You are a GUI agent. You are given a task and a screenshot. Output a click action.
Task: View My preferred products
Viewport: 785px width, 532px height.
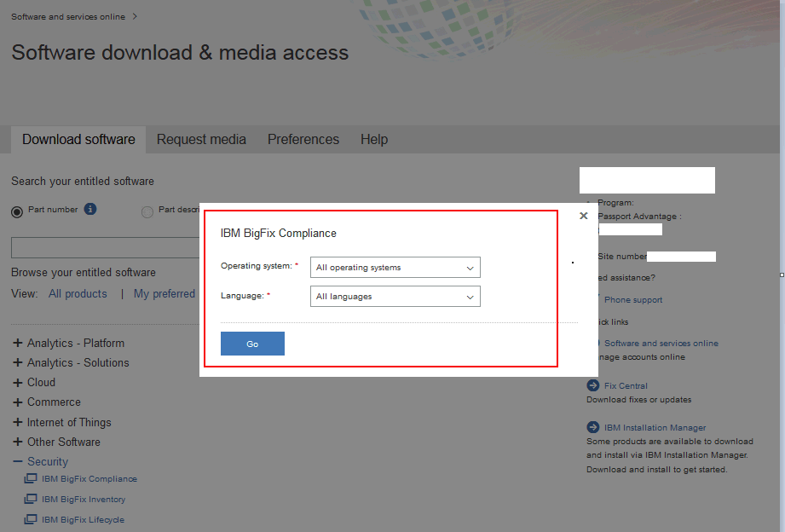coord(165,293)
